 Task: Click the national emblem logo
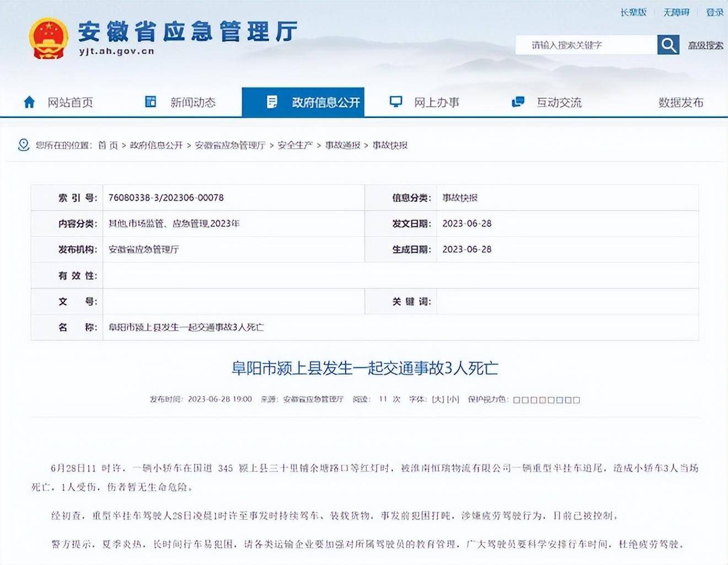(x=49, y=38)
